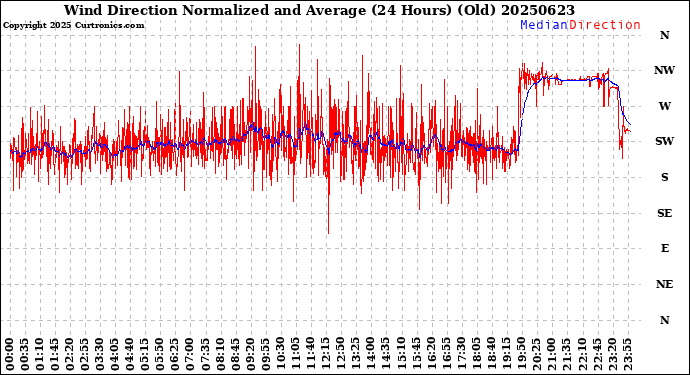Viewport: 690px width, 375px height.
Task: Click the 04:05 time label
Action: [x=115, y=354]
